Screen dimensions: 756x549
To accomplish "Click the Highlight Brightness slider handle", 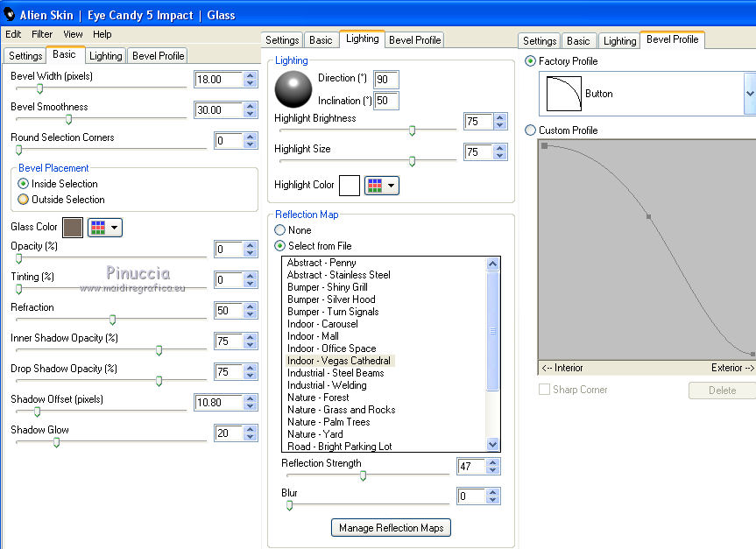I will click(413, 130).
